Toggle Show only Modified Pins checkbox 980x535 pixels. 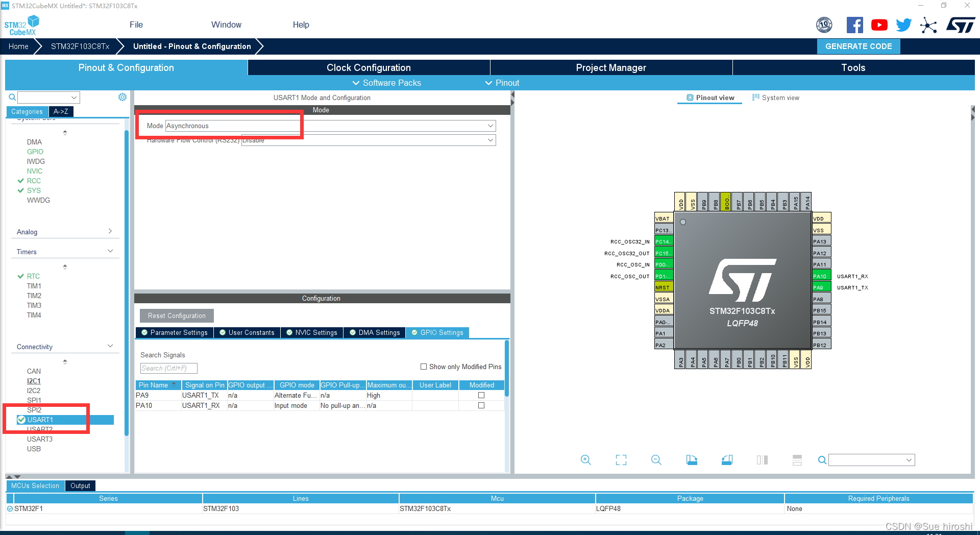tap(424, 367)
